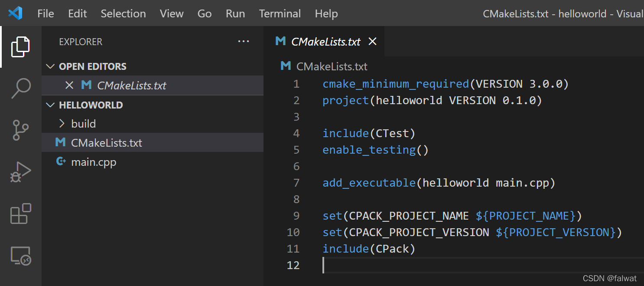Click the Explorer more actions ellipsis

(244, 42)
